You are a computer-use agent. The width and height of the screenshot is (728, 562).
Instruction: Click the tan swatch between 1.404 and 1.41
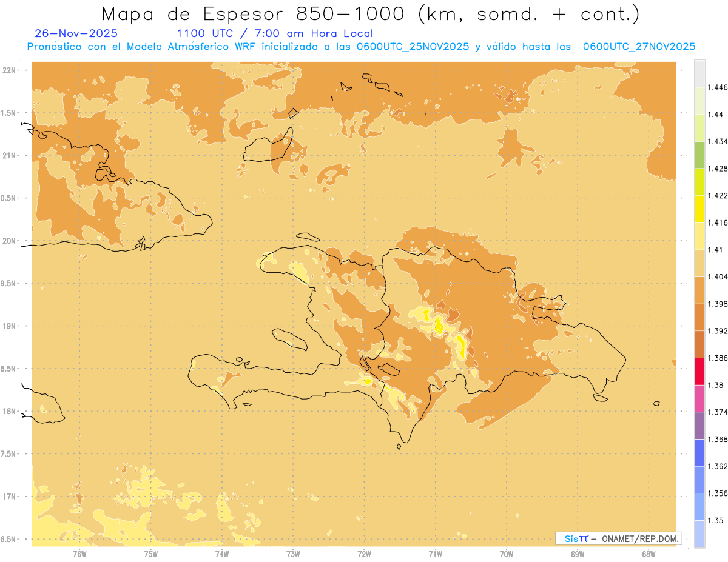tap(699, 263)
